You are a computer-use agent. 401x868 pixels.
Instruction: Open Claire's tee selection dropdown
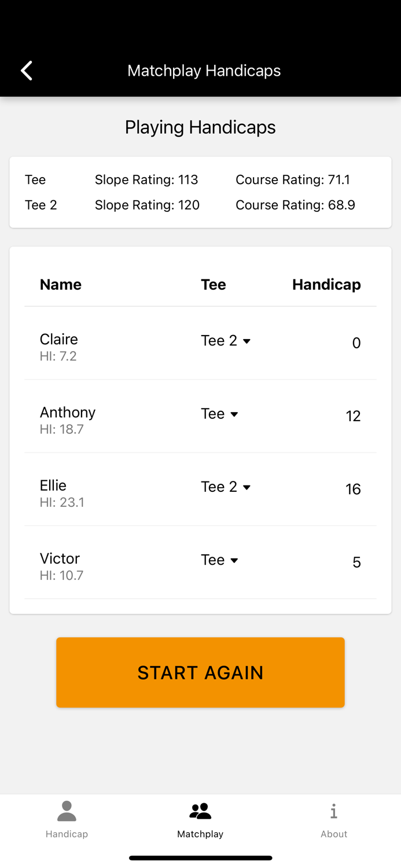(226, 341)
